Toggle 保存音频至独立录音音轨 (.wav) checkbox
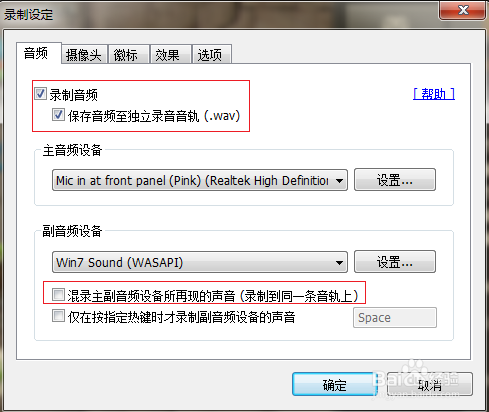 pos(58,115)
